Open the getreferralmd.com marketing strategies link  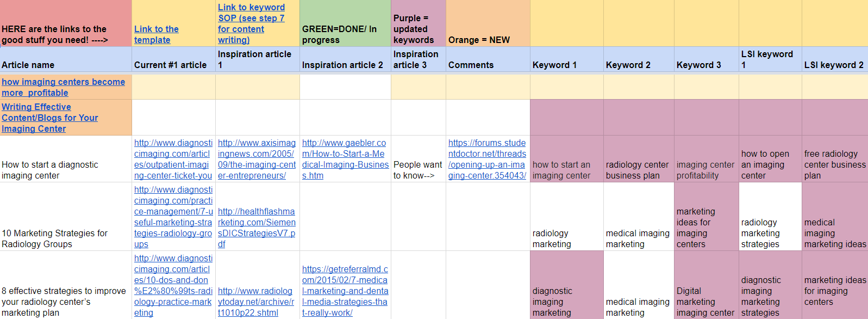coord(345,291)
